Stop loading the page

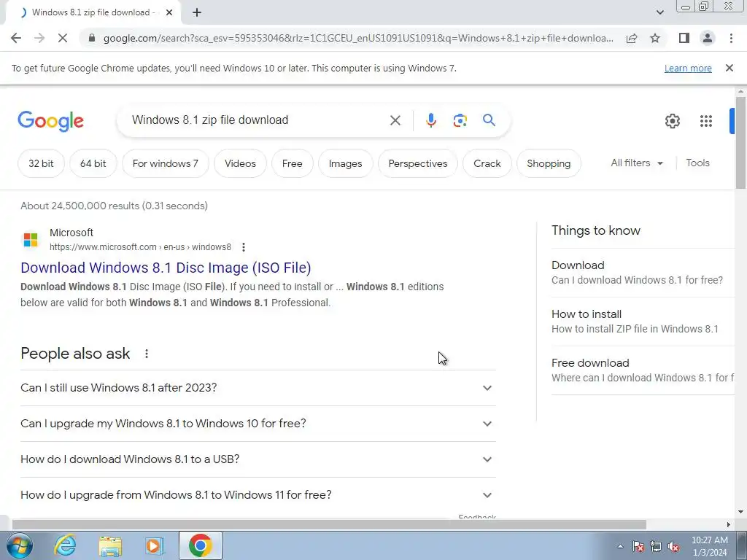coord(63,38)
